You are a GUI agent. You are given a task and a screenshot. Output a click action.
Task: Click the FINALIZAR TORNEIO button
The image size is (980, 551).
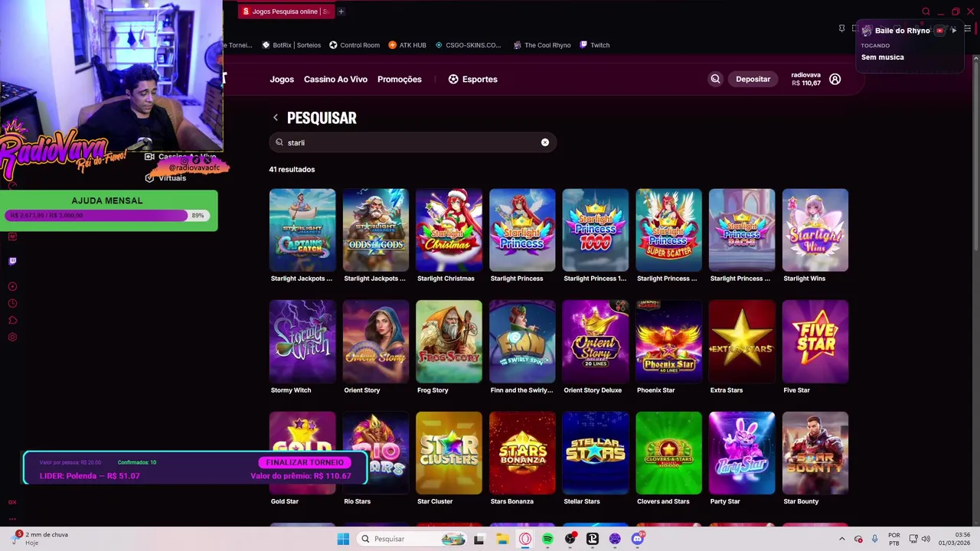(305, 462)
